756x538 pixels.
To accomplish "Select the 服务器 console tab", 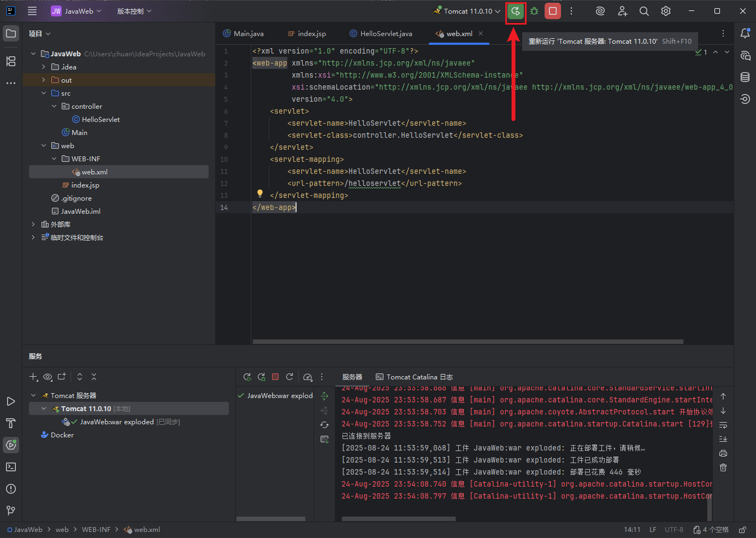I will pos(352,377).
